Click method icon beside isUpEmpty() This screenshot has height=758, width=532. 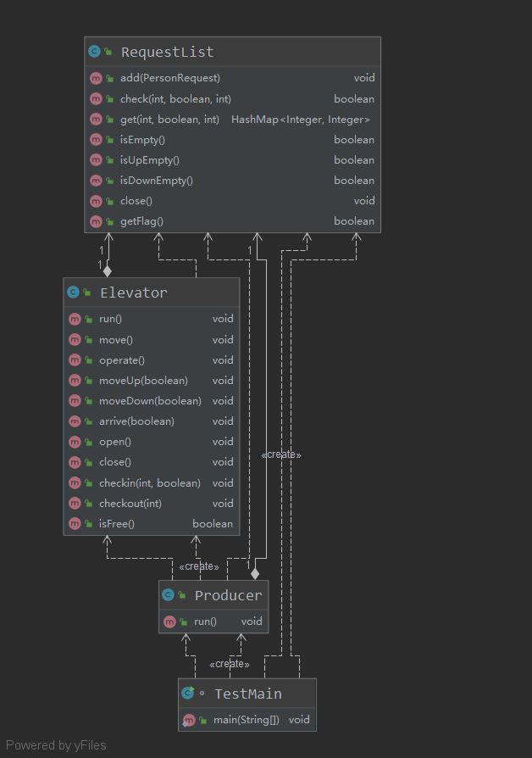click(x=96, y=160)
